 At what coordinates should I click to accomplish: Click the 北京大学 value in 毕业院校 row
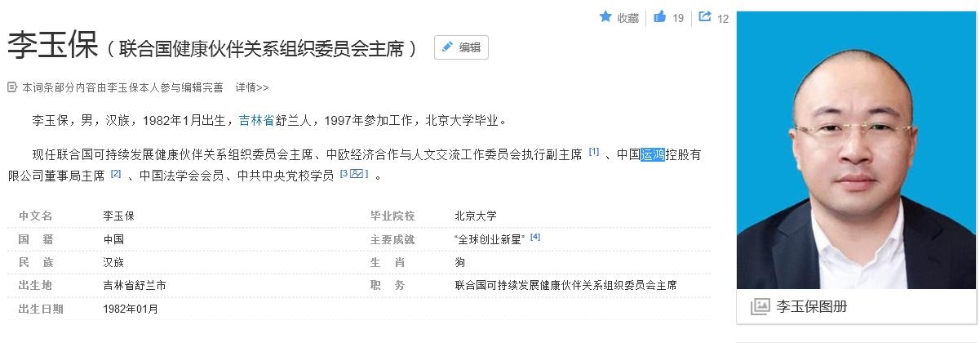[x=476, y=216]
